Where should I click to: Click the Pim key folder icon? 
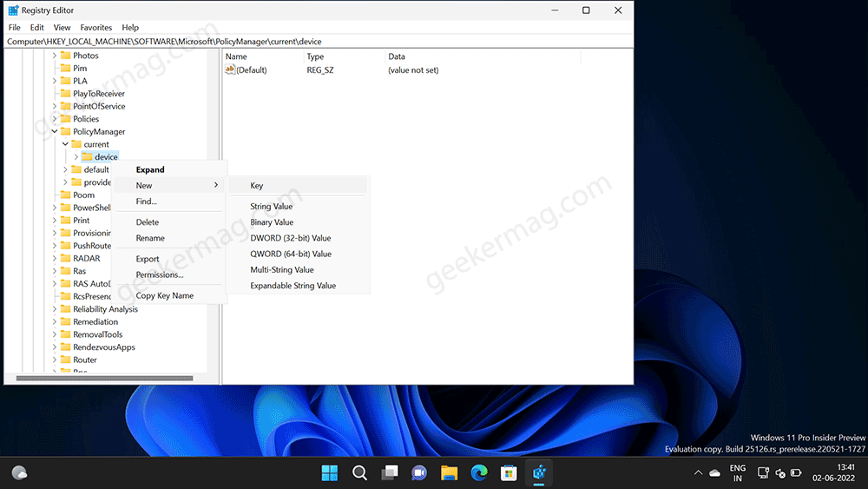[65, 68]
